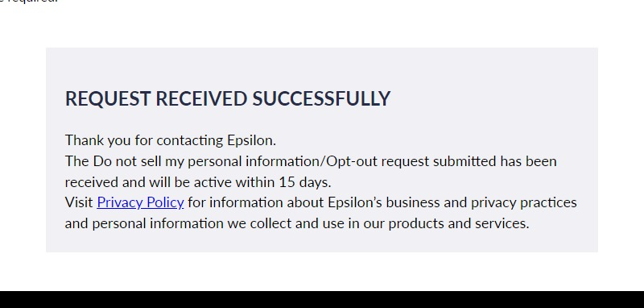Click the word Epsilon in the thank-you line
The image size is (644, 308).
[x=251, y=140]
